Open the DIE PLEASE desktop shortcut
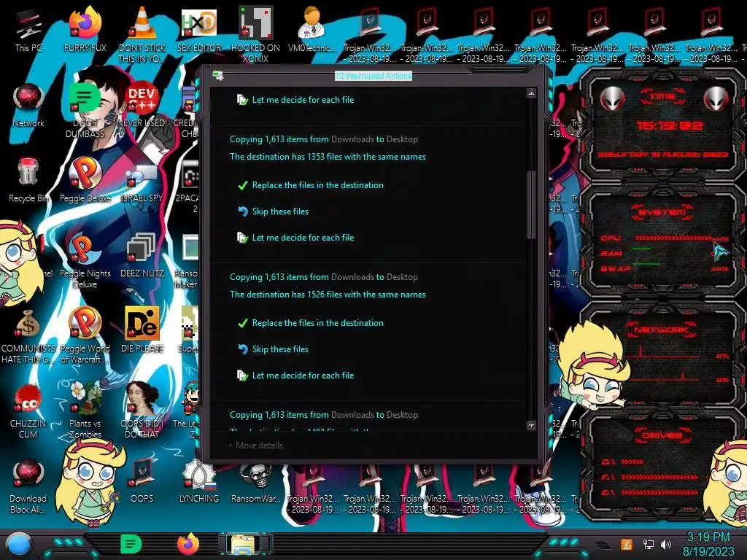747x560 pixels. [142, 330]
